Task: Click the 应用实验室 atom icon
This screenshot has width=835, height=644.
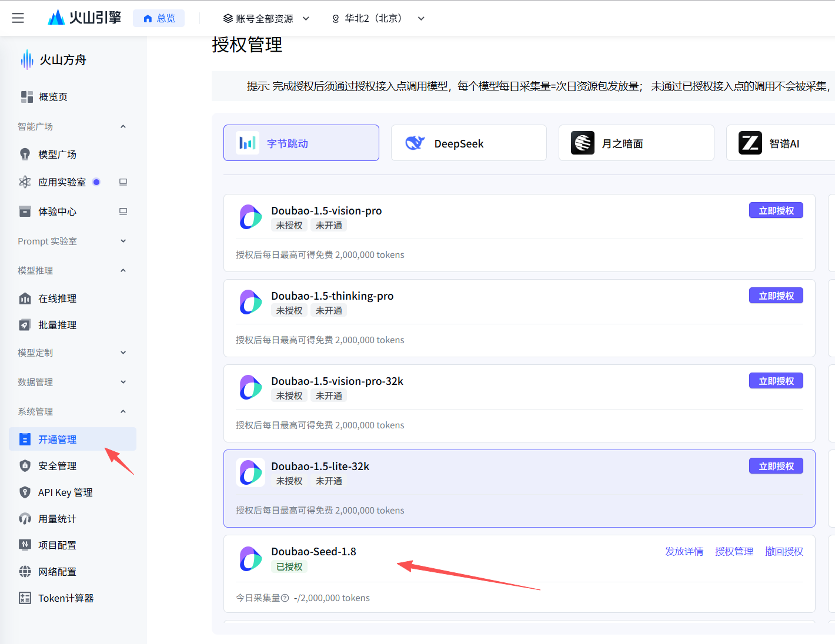Action: tap(25, 182)
